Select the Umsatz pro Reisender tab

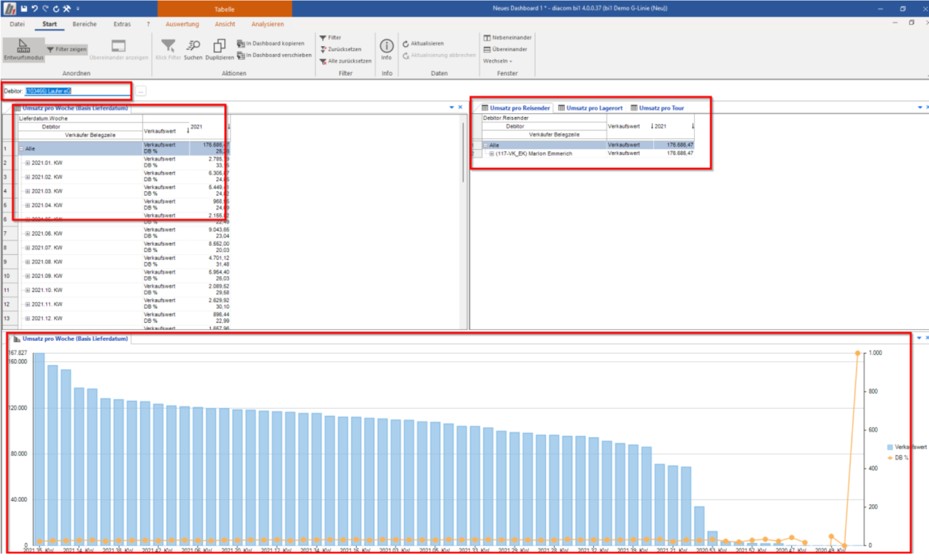coord(516,108)
